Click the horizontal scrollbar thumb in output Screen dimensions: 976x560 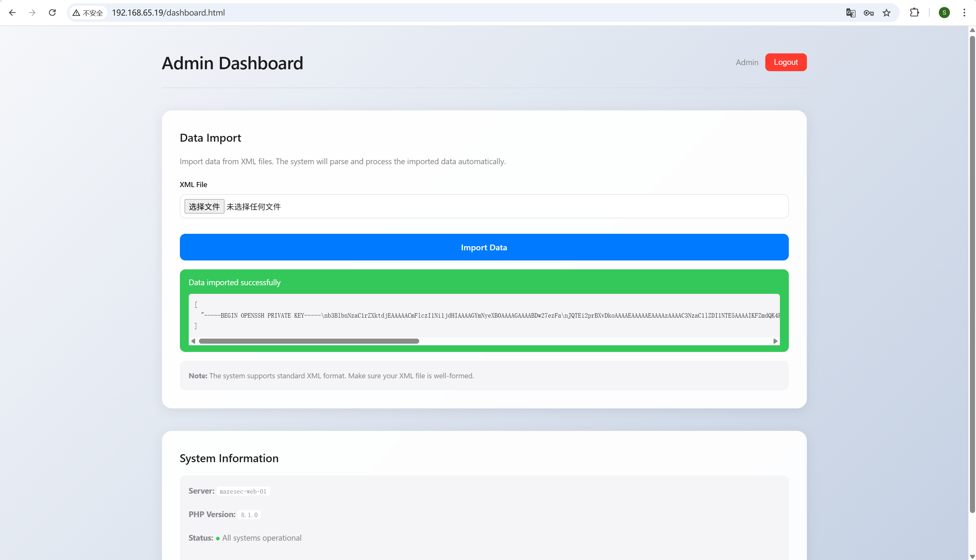[x=309, y=341]
